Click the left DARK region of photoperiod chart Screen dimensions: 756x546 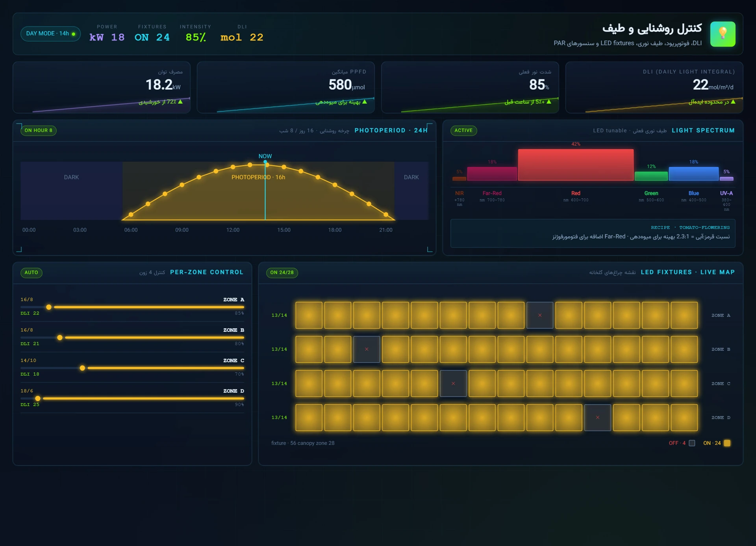tap(71, 191)
